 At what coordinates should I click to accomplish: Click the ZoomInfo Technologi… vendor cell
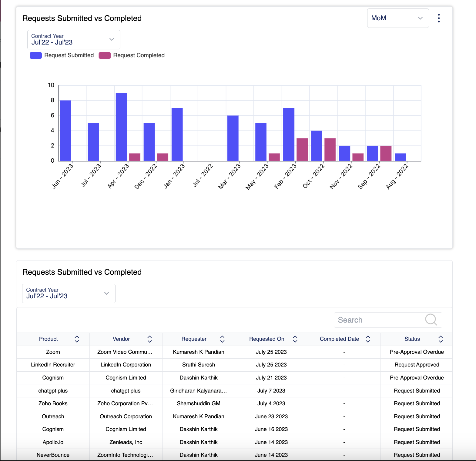[x=126, y=455]
